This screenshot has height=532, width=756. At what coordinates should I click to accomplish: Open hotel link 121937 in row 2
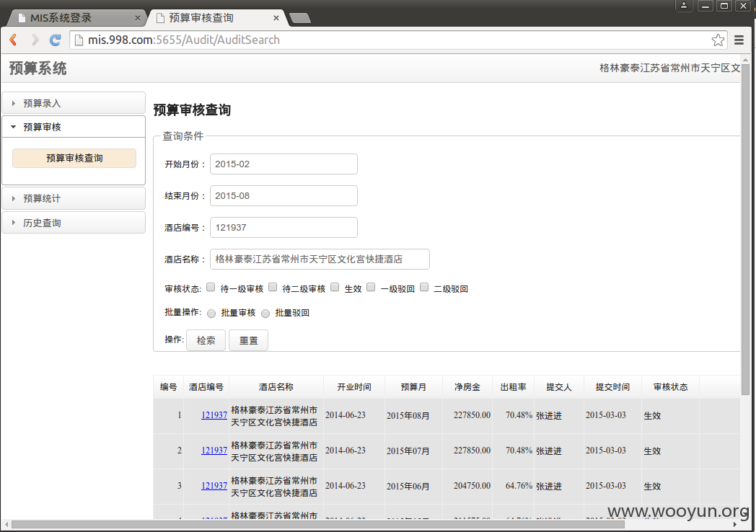click(214, 450)
